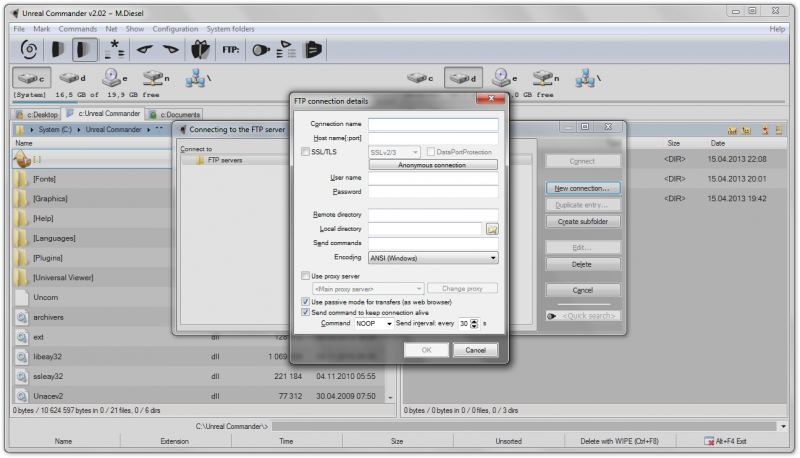Select CD drive e in left drive bar
This screenshot has width=800, height=458.
[x=114, y=78]
